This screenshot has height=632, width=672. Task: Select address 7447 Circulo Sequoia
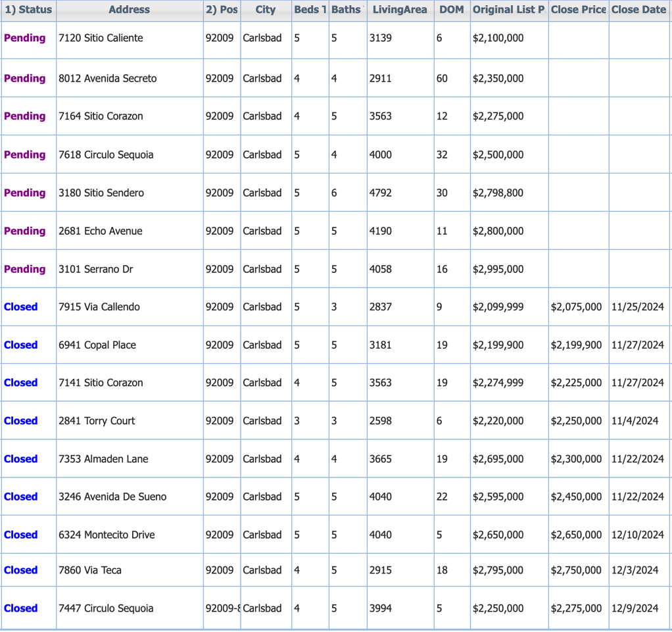pyautogui.click(x=106, y=608)
